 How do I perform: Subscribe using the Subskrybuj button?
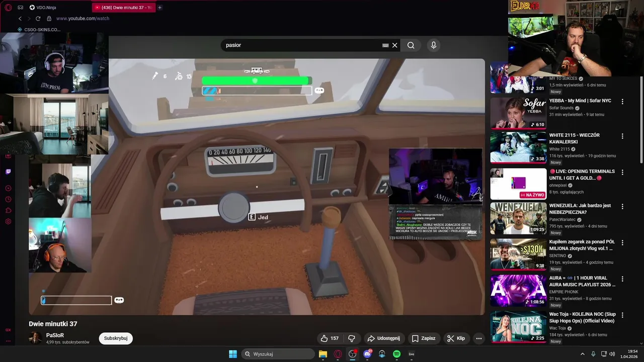(116, 338)
